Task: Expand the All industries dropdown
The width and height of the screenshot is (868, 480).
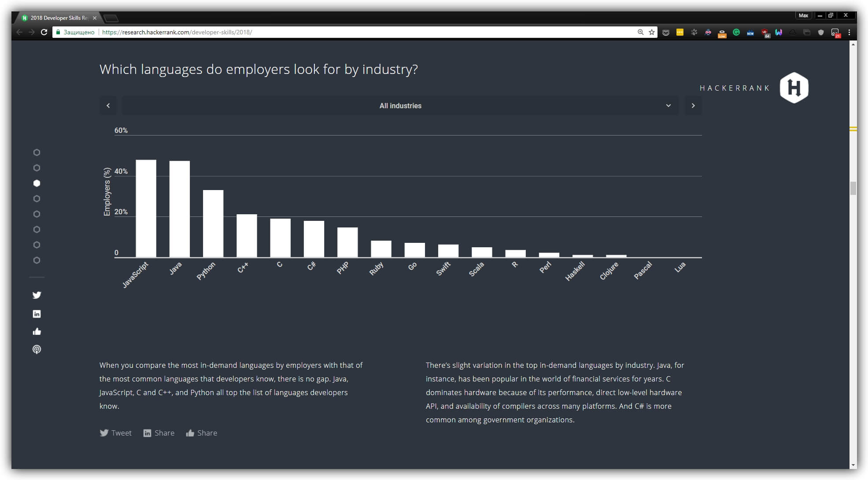Action: pos(669,106)
